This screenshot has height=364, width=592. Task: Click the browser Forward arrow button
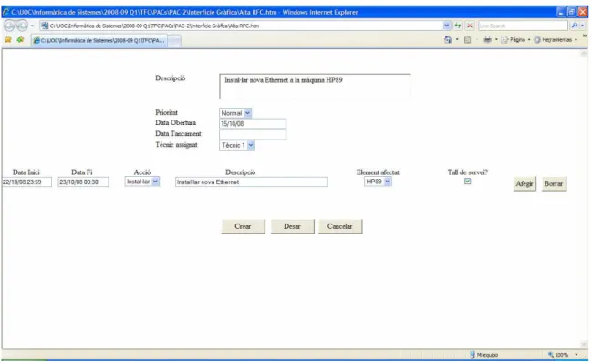pos(22,26)
